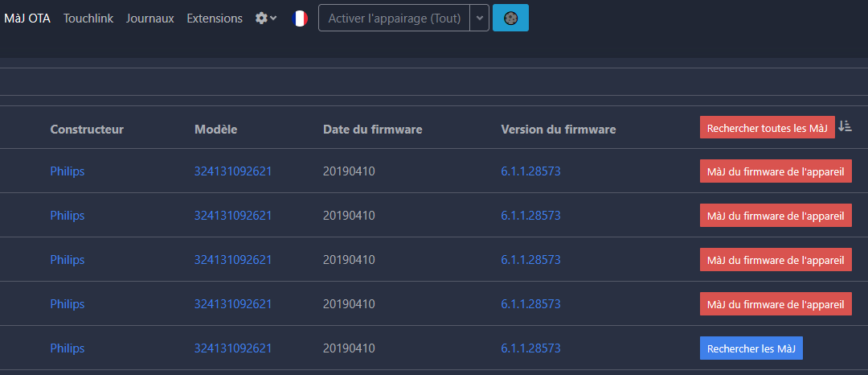Open model 324131092621 in the first row
This screenshot has height=375, width=868.
pyautogui.click(x=233, y=171)
